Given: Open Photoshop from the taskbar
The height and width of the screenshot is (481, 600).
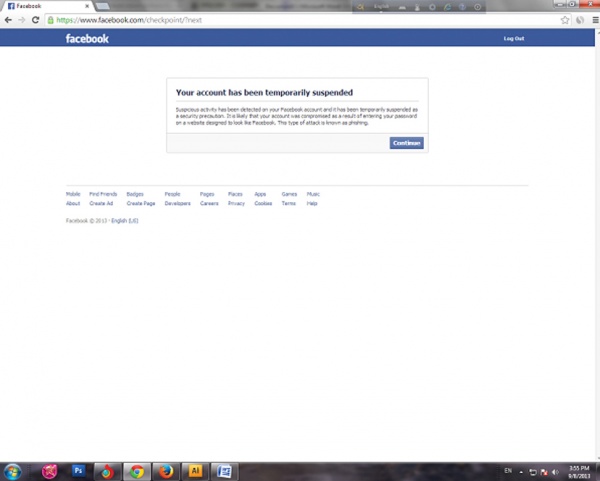Looking at the screenshot, I should (78, 471).
